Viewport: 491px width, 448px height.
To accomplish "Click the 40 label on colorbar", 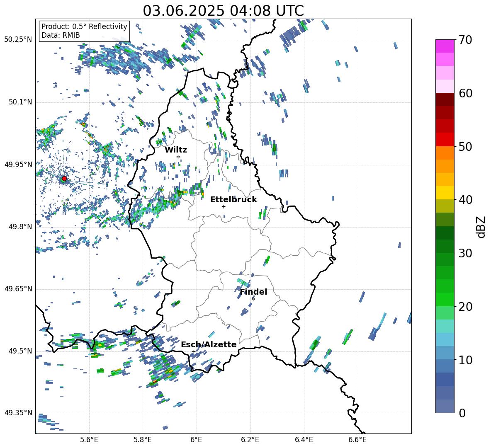I will (465, 200).
